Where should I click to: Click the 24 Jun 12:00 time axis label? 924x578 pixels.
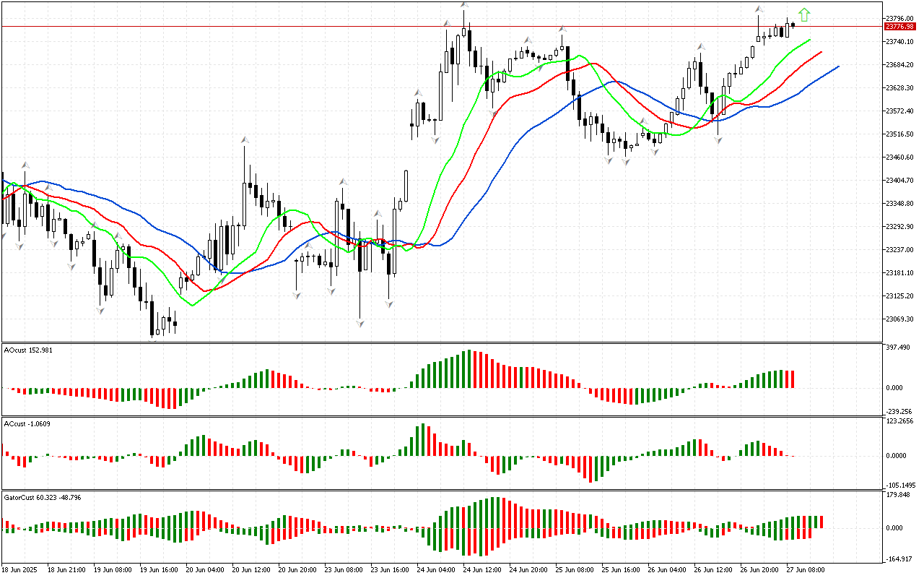[x=481, y=570]
